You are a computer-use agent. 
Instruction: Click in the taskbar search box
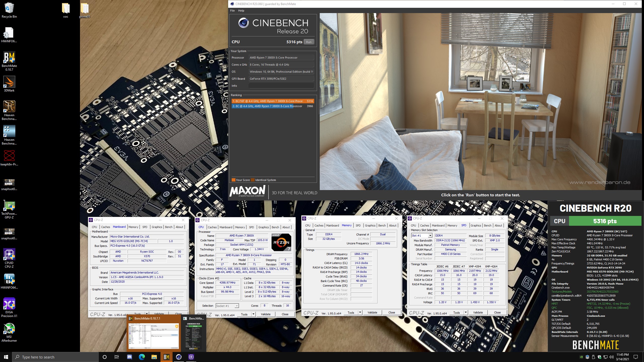55,357
